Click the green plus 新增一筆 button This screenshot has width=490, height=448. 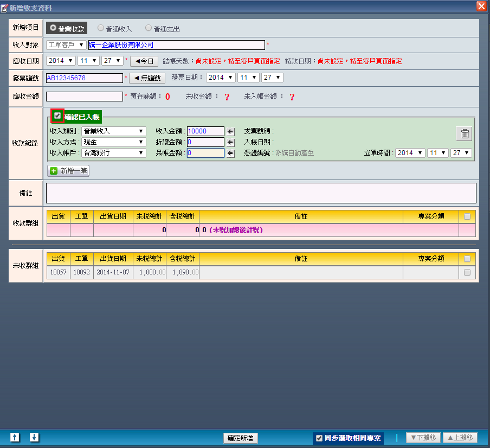point(68,171)
